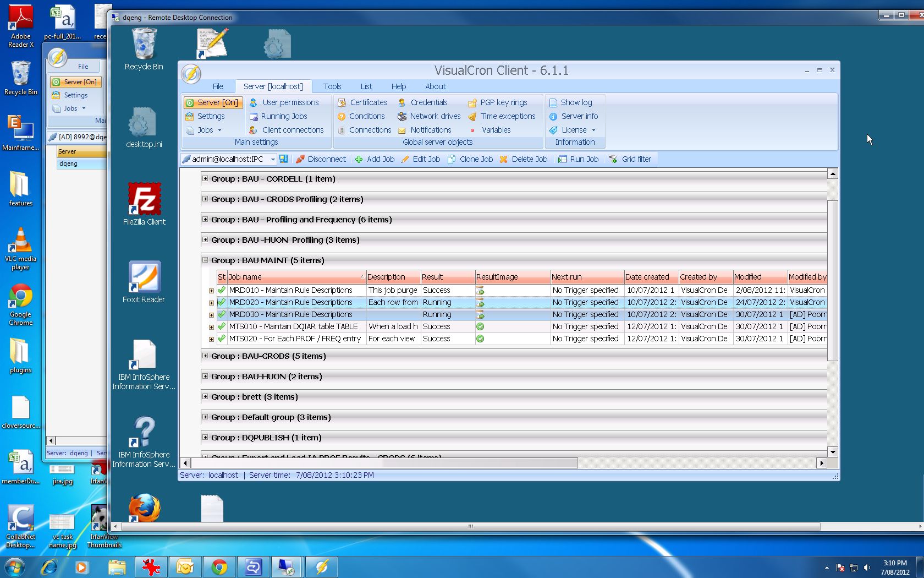This screenshot has height=578, width=924.
Task: Open the admin@localhost:IPC connection dropdown
Action: [273, 159]
